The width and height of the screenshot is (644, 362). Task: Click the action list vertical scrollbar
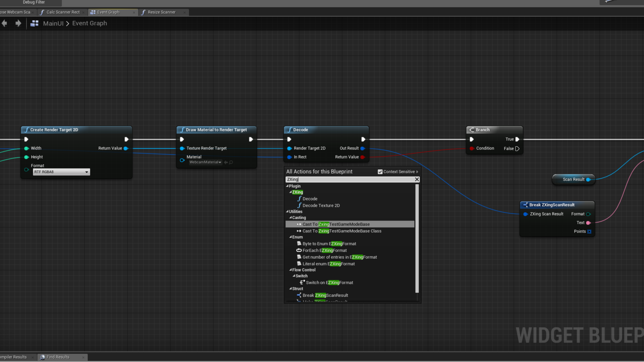[x=417, y=238]
